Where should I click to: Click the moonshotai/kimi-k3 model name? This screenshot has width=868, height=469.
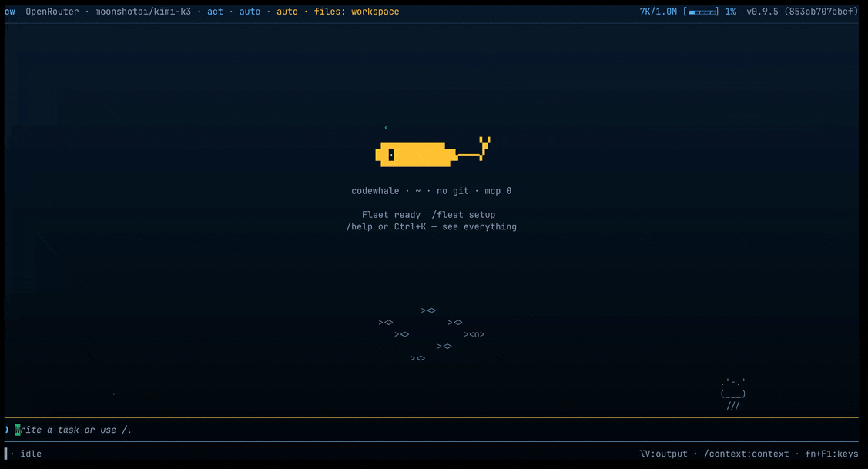click(x=142, y=12)
